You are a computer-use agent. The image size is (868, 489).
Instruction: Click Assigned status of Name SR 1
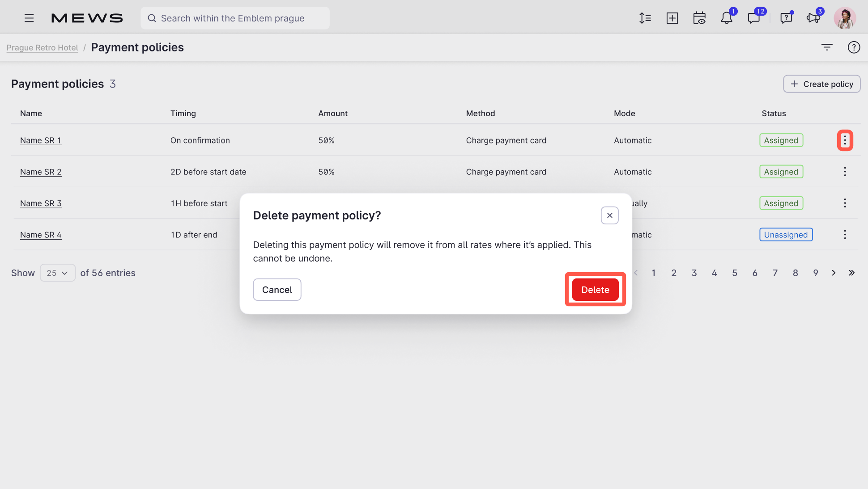pyautogui.click(x=781, y=140)
